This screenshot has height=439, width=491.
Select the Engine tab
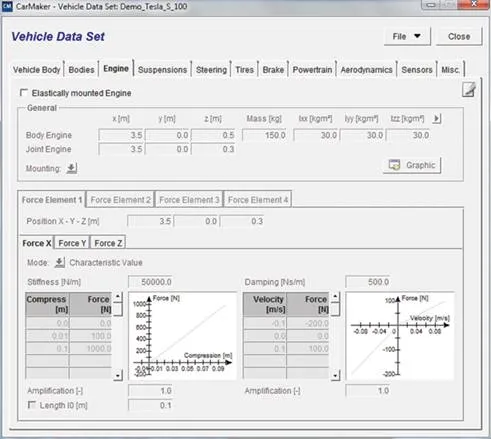116,69
